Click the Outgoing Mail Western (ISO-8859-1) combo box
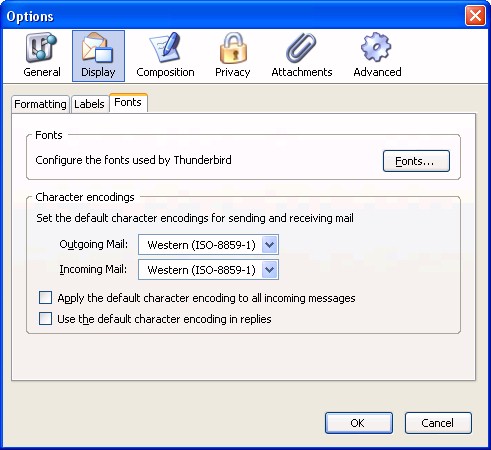This screenshot has width=491, height=450. click(x=208, y=245)
